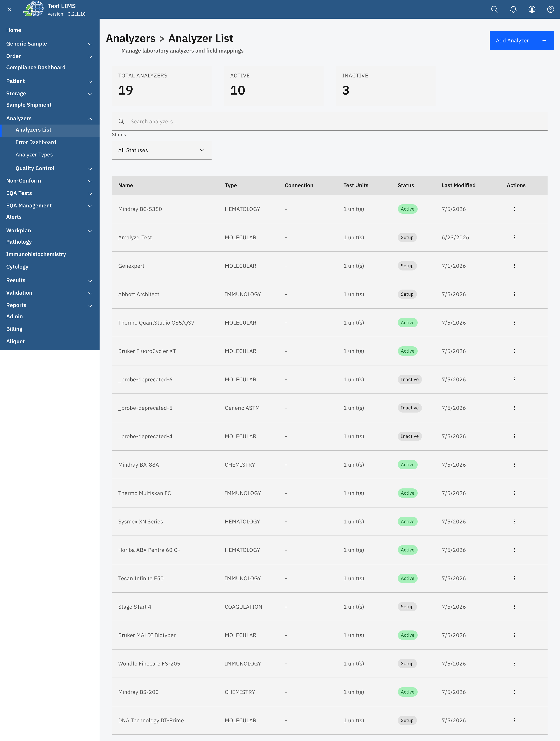
Task: Open the Error Dashboard submenu item
Action: 36,142
